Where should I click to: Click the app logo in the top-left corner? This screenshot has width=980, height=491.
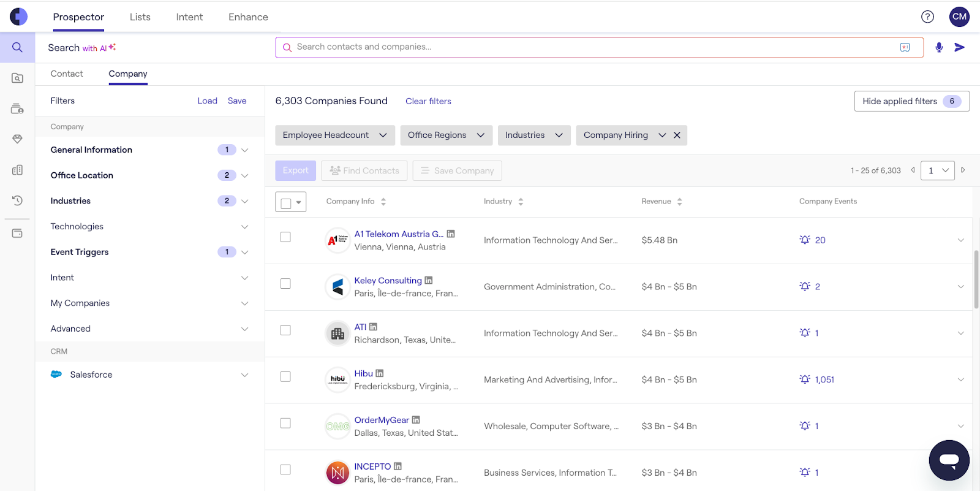click(18, 17)
